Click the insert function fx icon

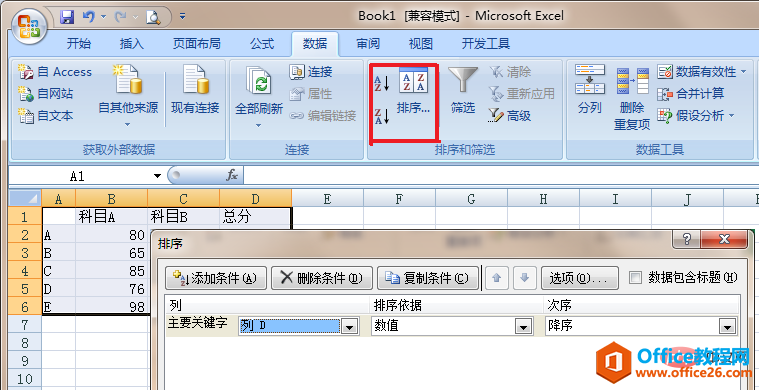[x=232, y=176]
